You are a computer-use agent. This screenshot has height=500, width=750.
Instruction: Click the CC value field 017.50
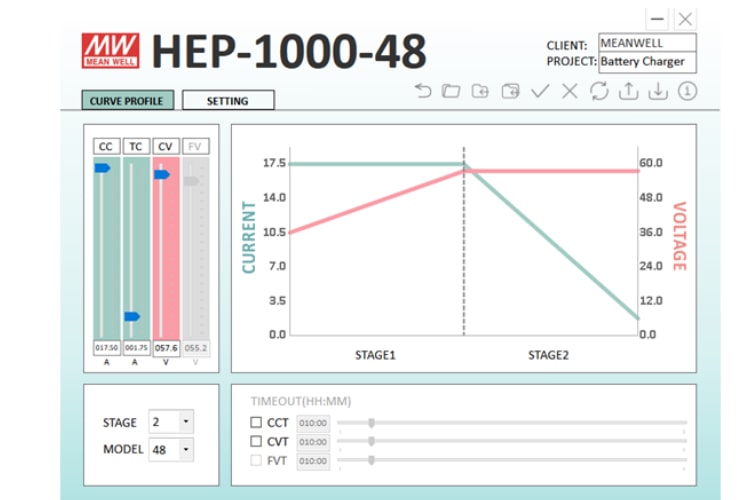[x=107, y=348]
